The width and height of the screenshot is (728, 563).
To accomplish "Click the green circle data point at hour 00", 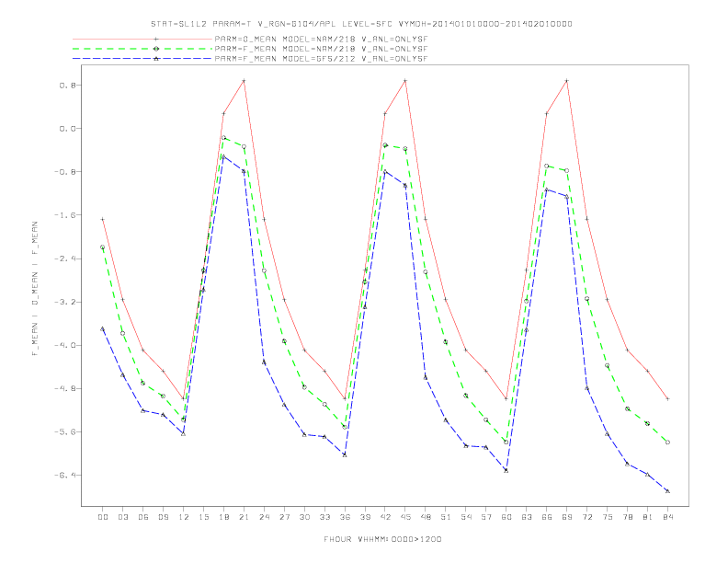I will tap(103, 247).
